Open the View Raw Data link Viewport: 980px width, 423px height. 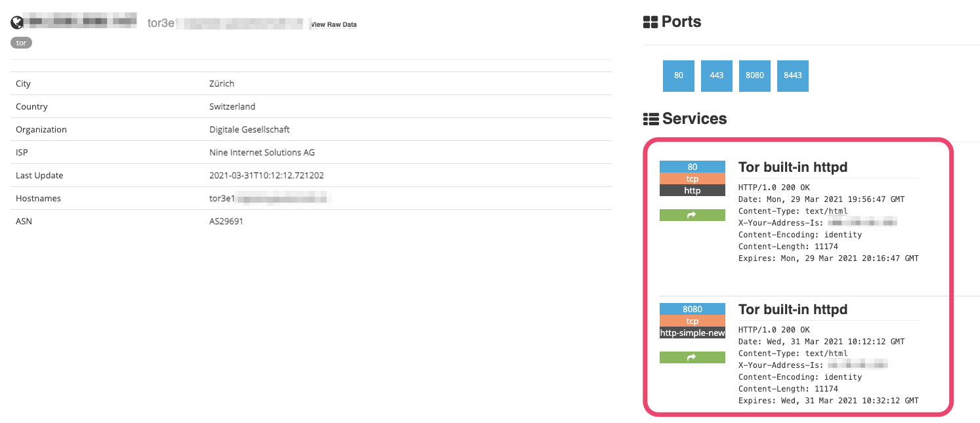click(x=334, y=25)
